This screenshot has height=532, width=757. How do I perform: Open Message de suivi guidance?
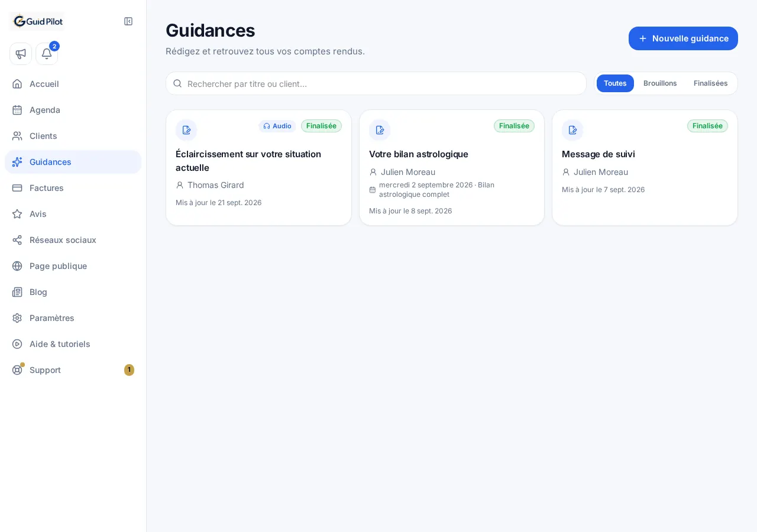pos(645,167)
